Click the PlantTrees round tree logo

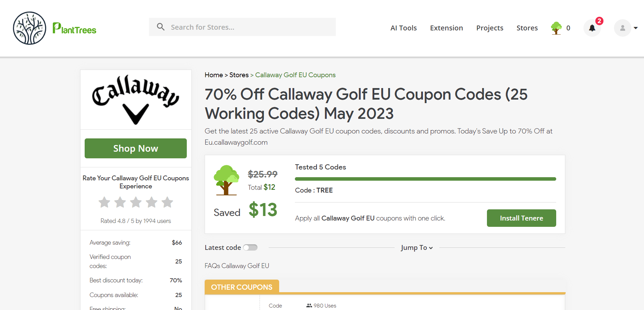(x=29, y=28)
